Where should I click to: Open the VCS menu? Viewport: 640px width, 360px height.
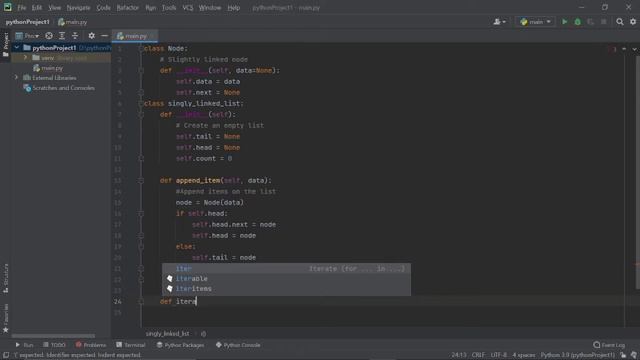188,8
